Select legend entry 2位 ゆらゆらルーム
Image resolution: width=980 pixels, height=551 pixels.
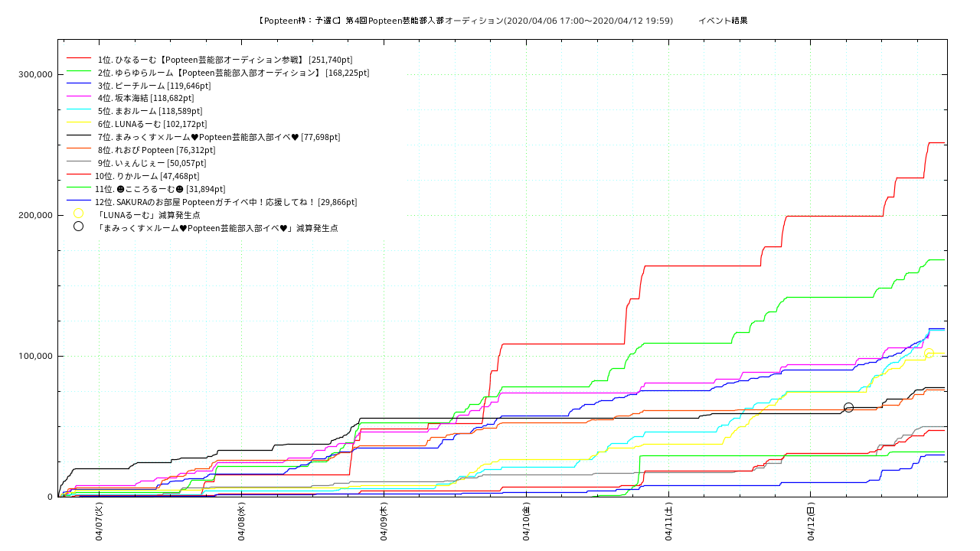click(x=232, y=73)
